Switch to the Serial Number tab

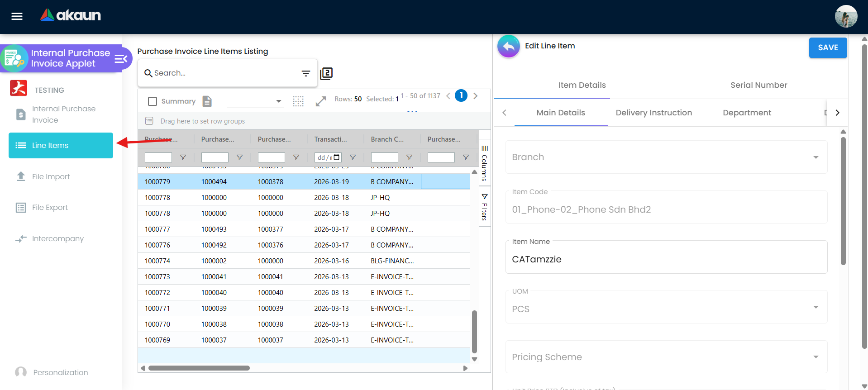tap(758, 85)
